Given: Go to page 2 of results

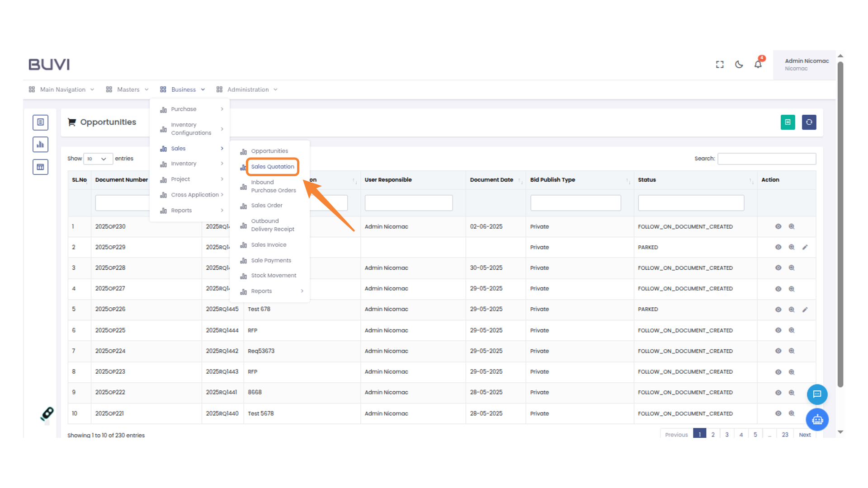Looking at the screenshot, I should pos(713,434).
